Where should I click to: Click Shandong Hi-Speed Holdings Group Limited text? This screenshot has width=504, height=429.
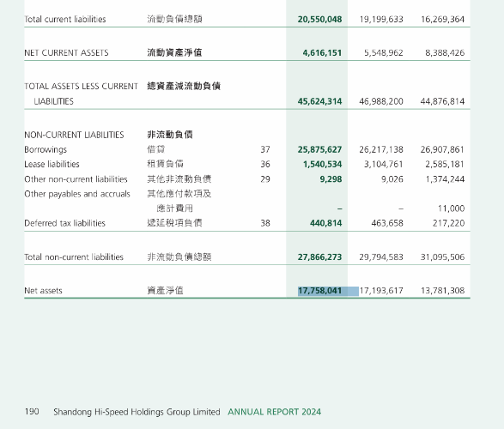[137, 412]
